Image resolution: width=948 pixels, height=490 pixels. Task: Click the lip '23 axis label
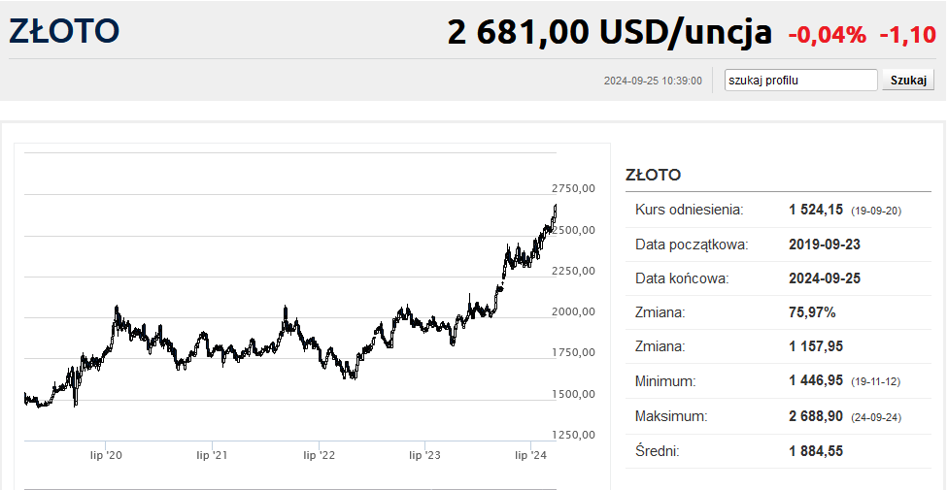tap(425, 456)
